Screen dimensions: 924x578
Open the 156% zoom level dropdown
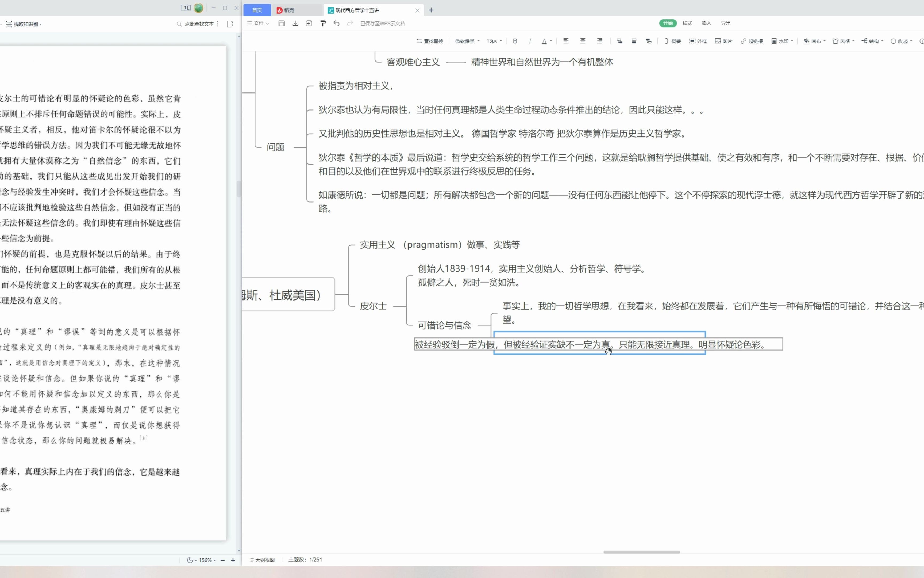207,560
